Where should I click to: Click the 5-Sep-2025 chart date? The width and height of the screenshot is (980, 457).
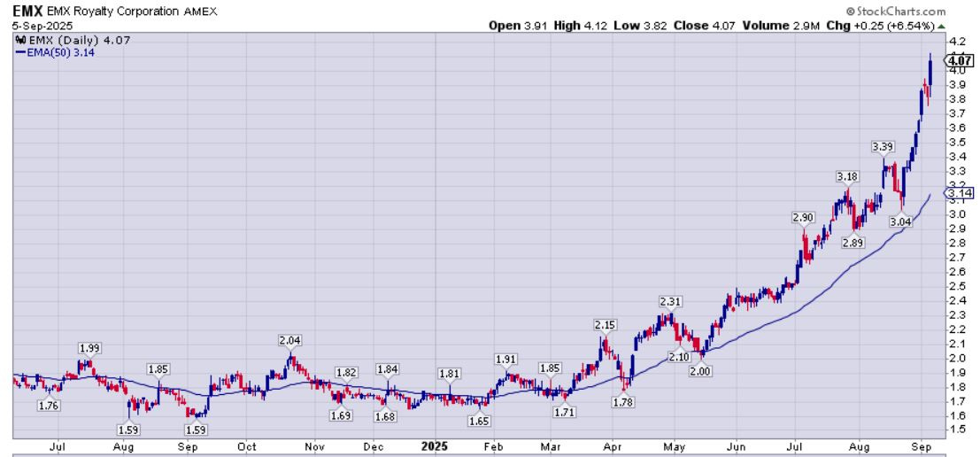coord(42,26)
